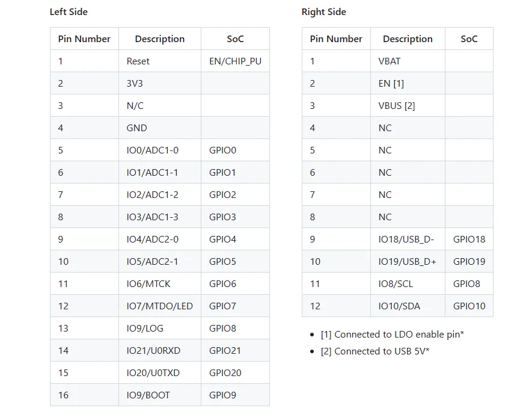Select the 3V3 description cell
The height and width of the screenshot is (414, 532).
click(135, 84)
